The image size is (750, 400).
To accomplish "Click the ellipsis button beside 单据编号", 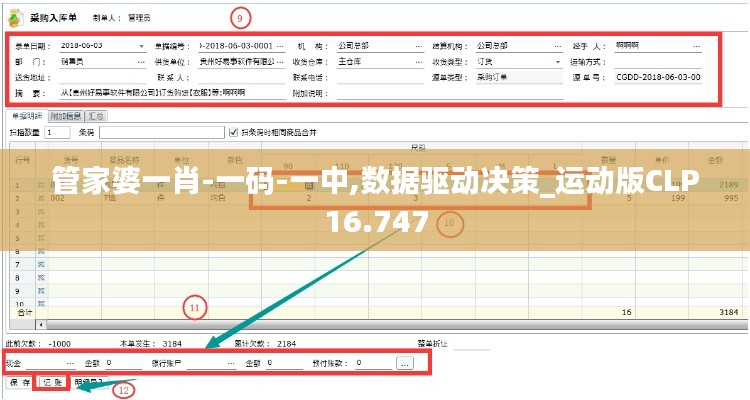I will (x=280, y=46).
